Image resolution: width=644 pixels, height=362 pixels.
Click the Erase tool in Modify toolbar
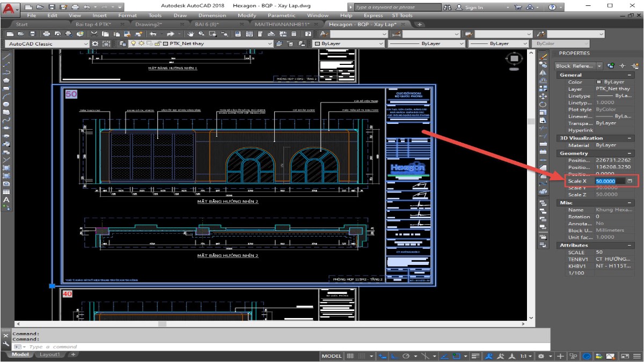pos(544,56)
